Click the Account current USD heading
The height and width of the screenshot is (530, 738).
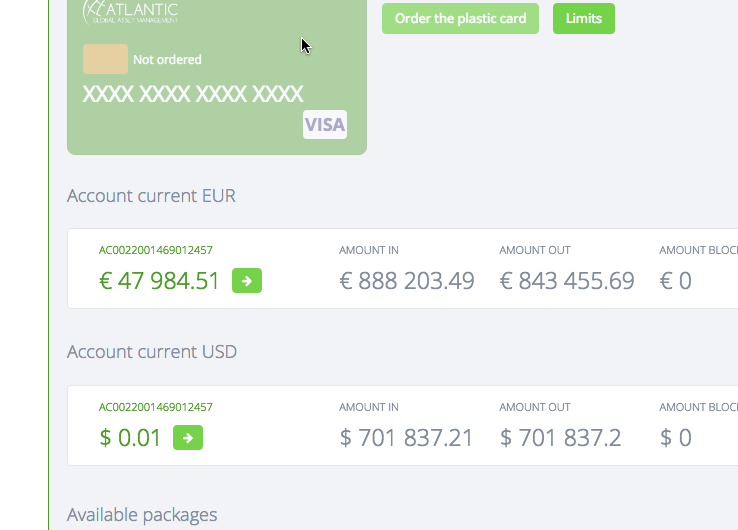click(151, 352)
